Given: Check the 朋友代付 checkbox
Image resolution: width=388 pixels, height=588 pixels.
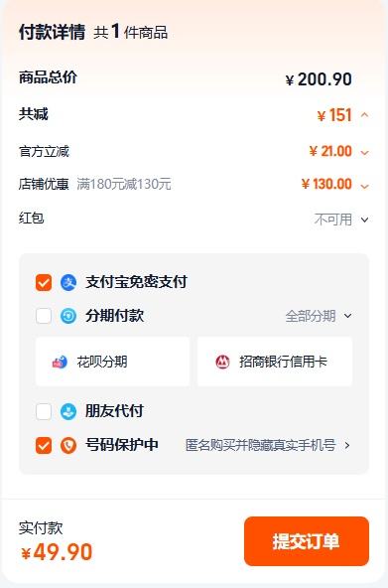Looking at the screenshot, I should pyautogui.click(x=44, y=412).
